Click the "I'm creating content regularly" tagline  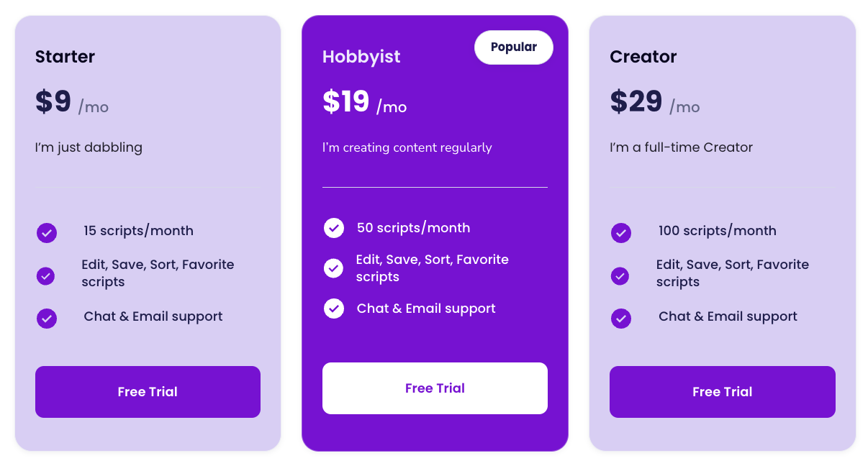pos(407,147)
